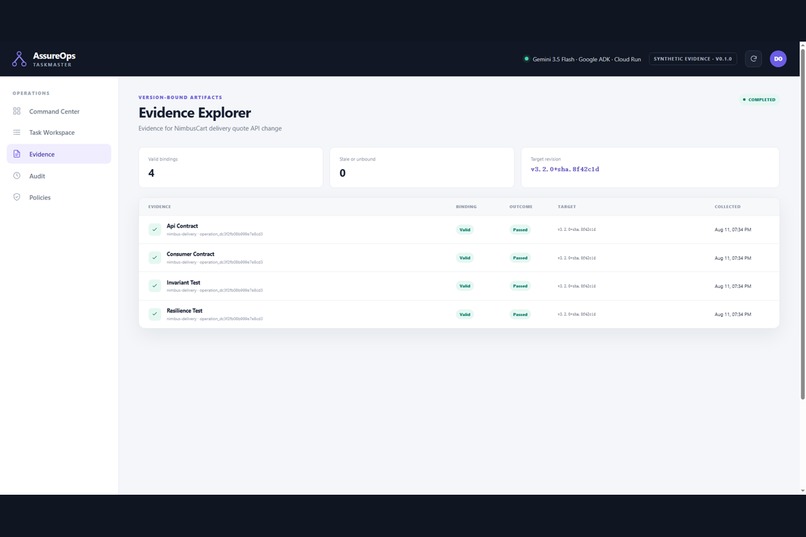This screenshot has width=806, height=537.
Task: Click the NimbusCart delivery quote subtitle
Action: 210,128
